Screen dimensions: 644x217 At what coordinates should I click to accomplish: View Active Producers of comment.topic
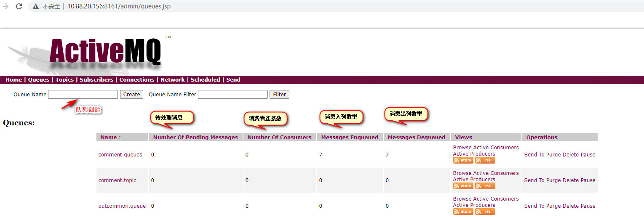(474, 180)
